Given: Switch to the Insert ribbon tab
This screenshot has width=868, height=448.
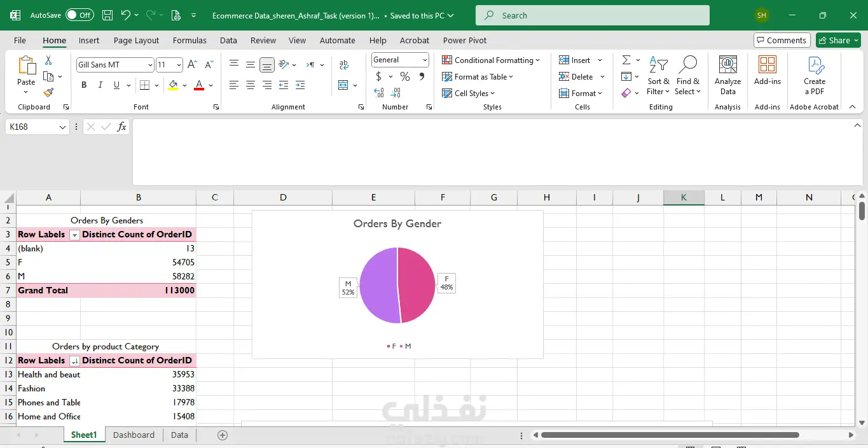Looking at the screenshot, I should tap(89, 40).
